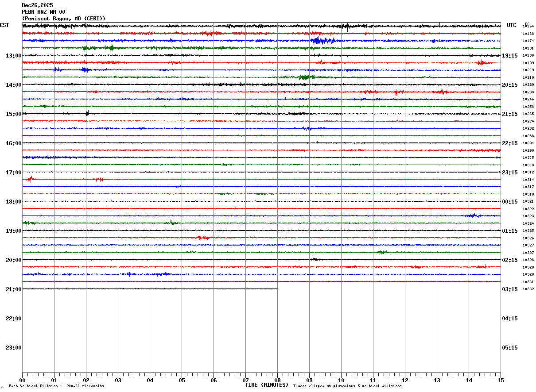Click the "21:15" UTC time label
The width and height of the screenshot is (536, 392).
tap(510, 114)
